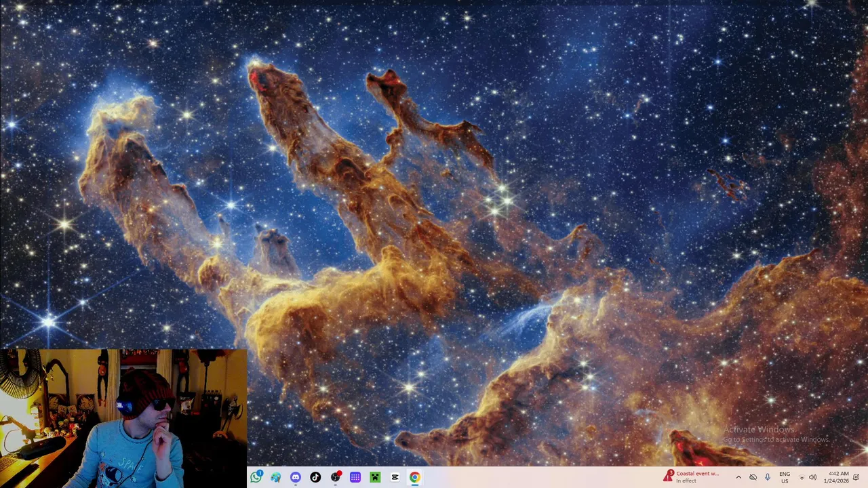Launch Minecraft from the taskbar

pyautogui.click(x=375, y=477)
